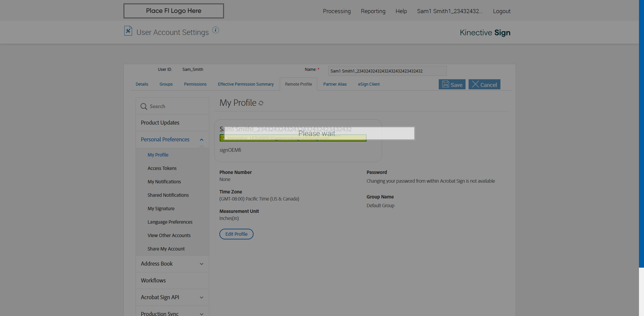Image resolution: width=644 pixels, height=316 pixels.
Task: Open Share My Account in sidebar
Action: click(x=166, y=249)
